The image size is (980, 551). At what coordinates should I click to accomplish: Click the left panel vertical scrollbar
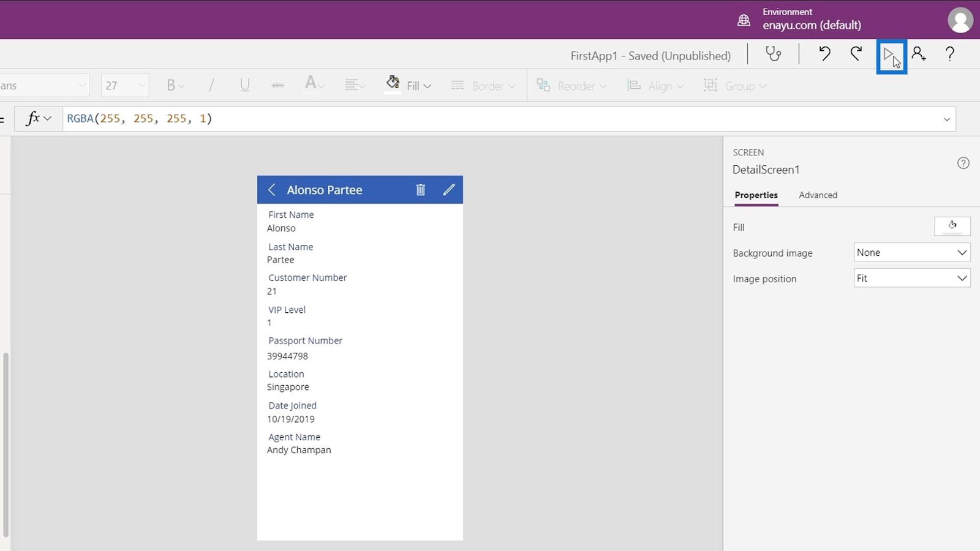6,444
